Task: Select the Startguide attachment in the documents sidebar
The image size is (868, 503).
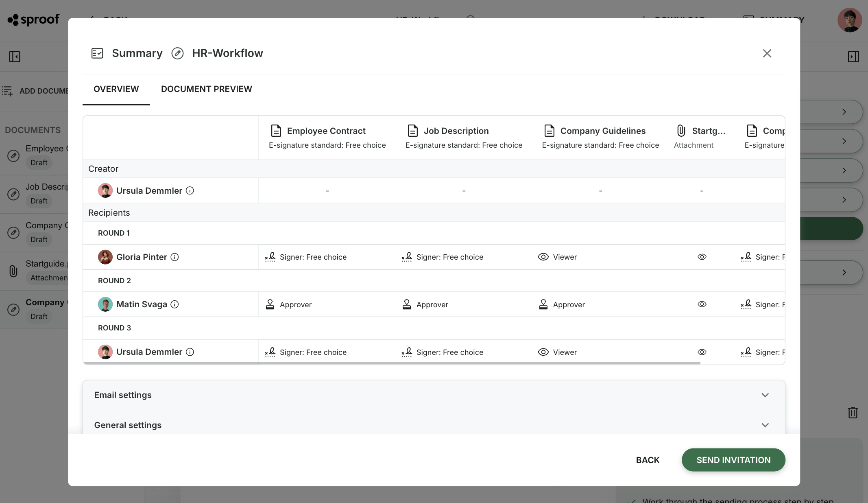Action: (x=34, y=271)
